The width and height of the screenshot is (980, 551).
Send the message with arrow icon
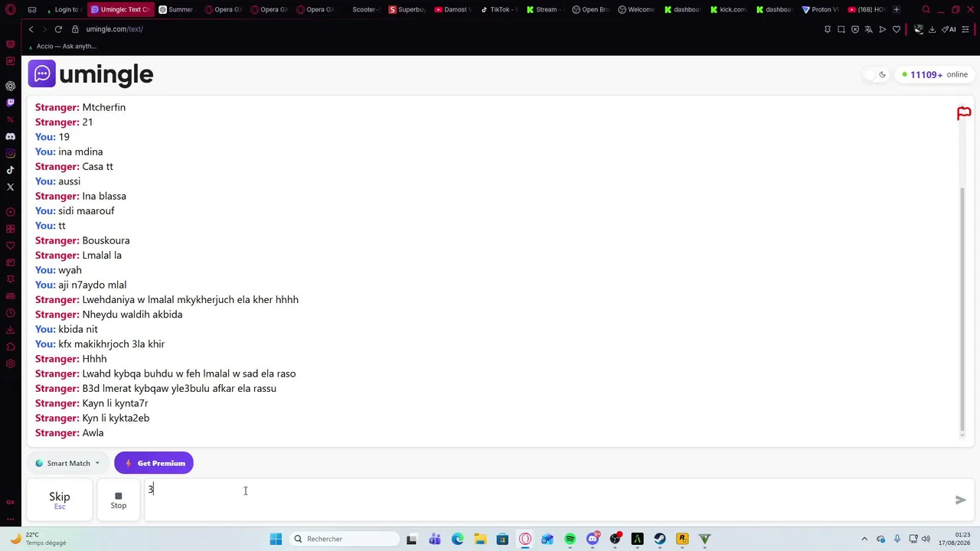coord(961,500)
